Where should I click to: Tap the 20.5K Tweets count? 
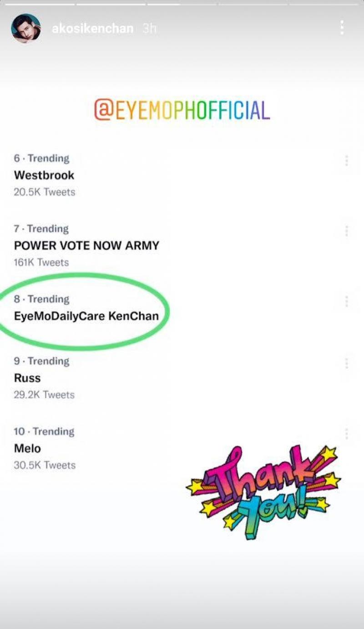(45, 192)
